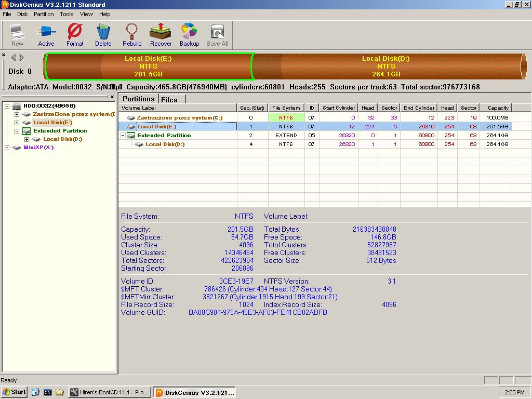Sort by the File System column header

286,108
